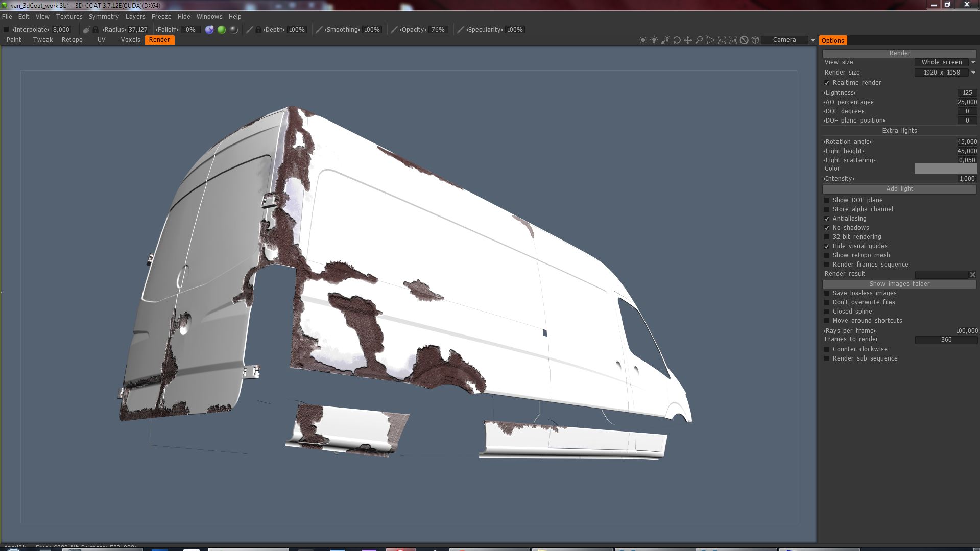Click the rotate camera icon in navigation toolbar
This screenshot has width=980, height=551.
677,40
